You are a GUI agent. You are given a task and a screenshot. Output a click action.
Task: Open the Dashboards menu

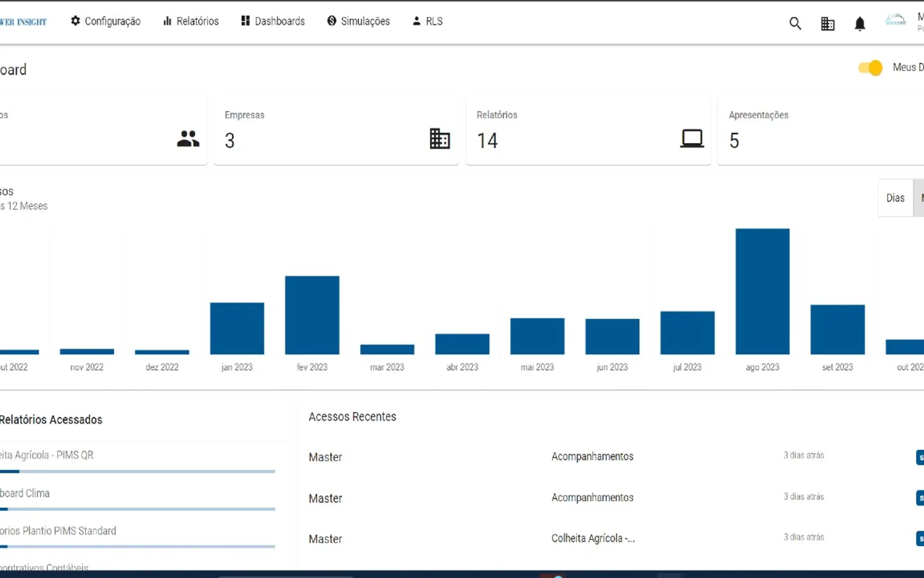click(x=273, y=21)
